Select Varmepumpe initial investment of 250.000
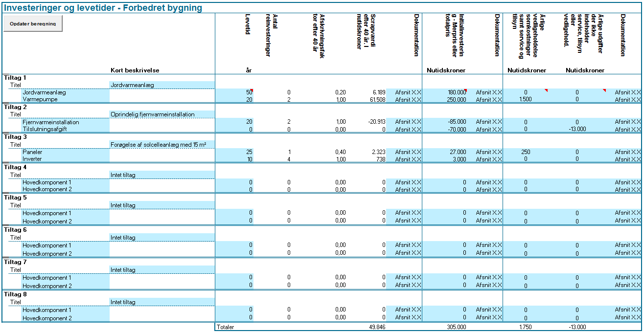This screenshot has height=333, width=644. [x=445, y=99]
